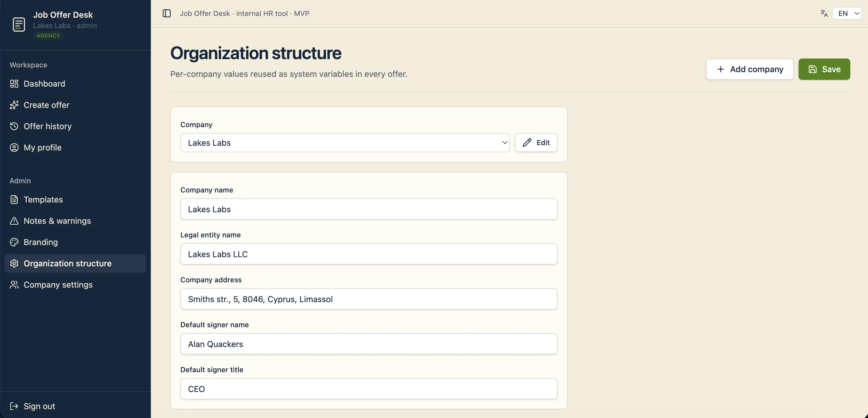
Task: Click the Workspace section label
Action: coord(28,65)
